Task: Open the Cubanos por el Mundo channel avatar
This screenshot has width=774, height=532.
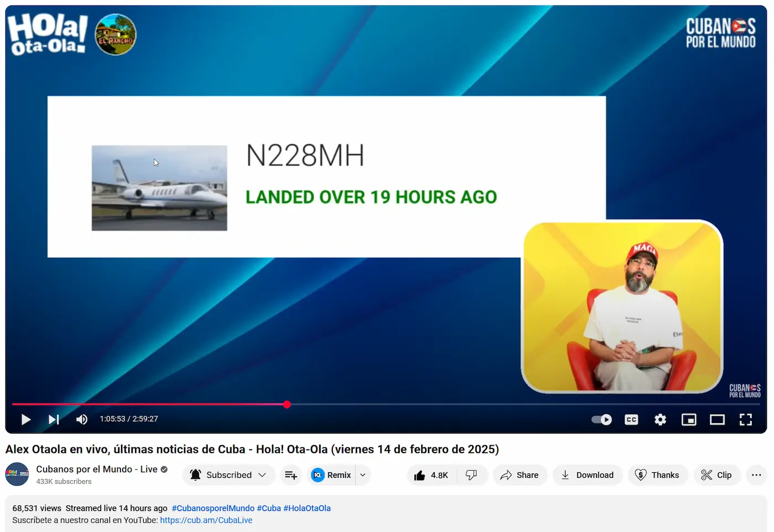Action: click(17, 474)
